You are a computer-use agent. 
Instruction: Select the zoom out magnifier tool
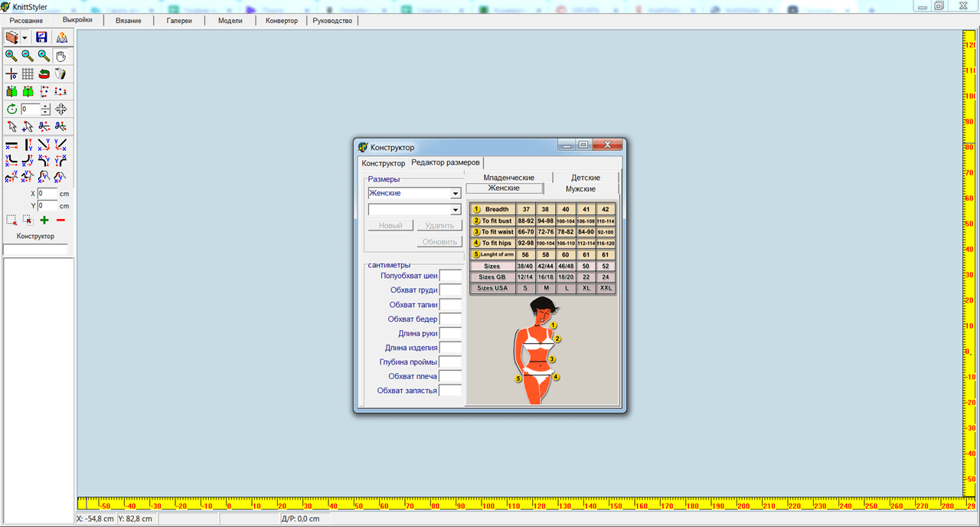click(x=28, y=56)
